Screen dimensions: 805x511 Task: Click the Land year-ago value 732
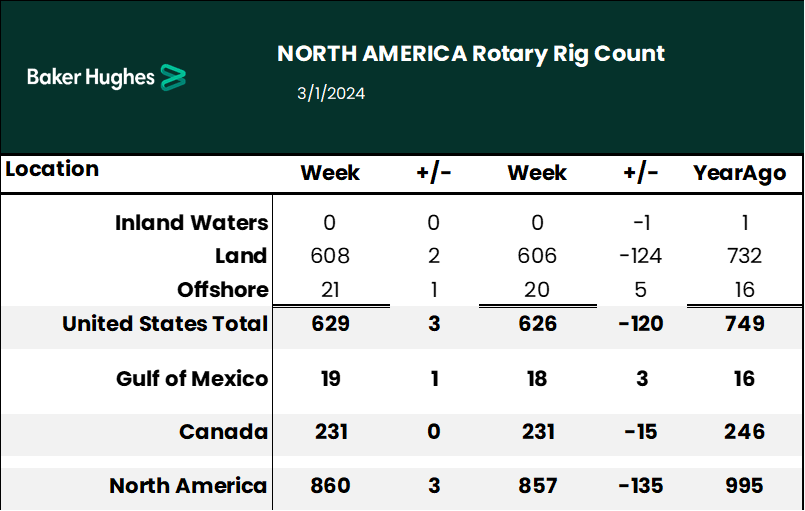[739, 256]
